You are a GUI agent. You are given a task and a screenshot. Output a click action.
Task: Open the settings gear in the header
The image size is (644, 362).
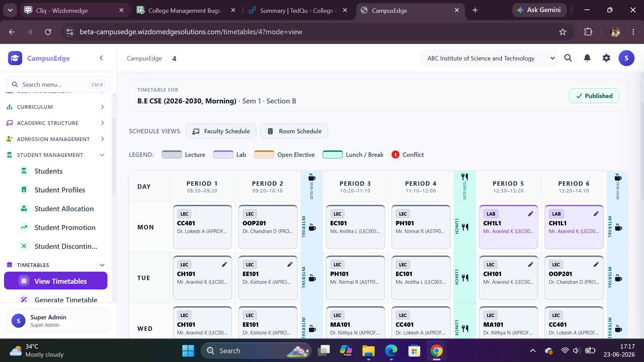point(606,58)
